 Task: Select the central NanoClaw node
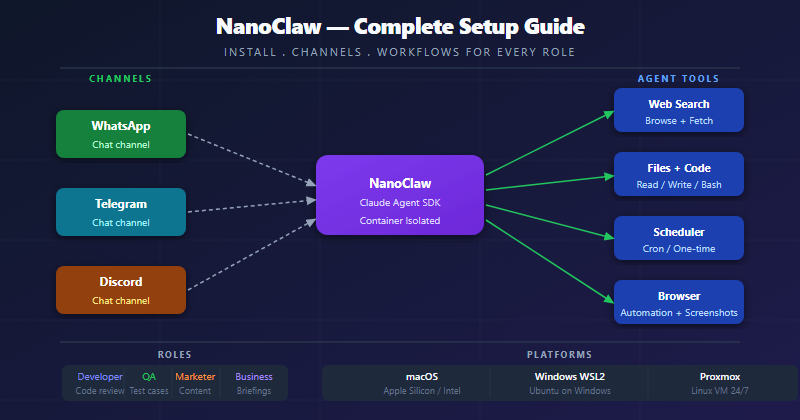[x=400, y=195]
